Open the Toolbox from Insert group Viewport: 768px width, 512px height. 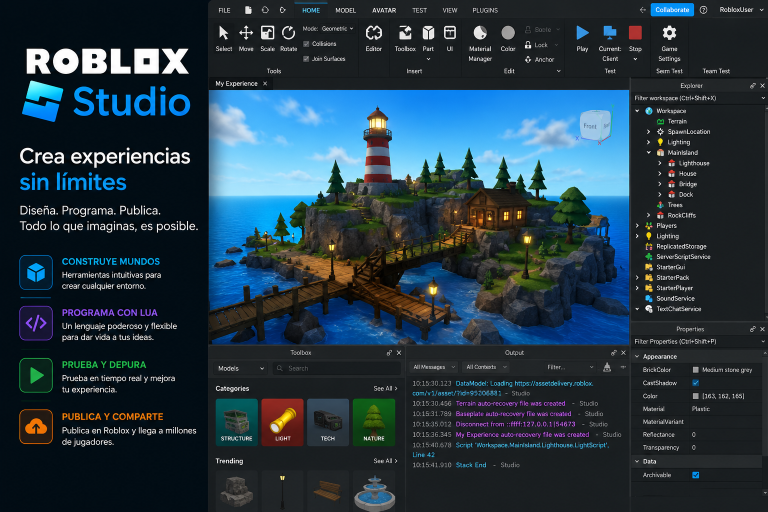point(405,38)
